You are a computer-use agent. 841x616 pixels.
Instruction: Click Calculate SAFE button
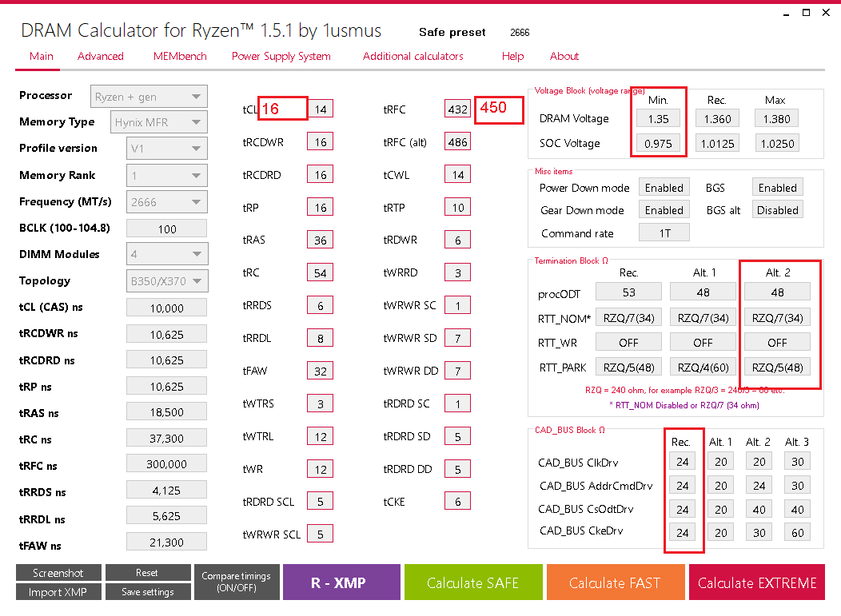pyautogui.click(x=473, y=582)
